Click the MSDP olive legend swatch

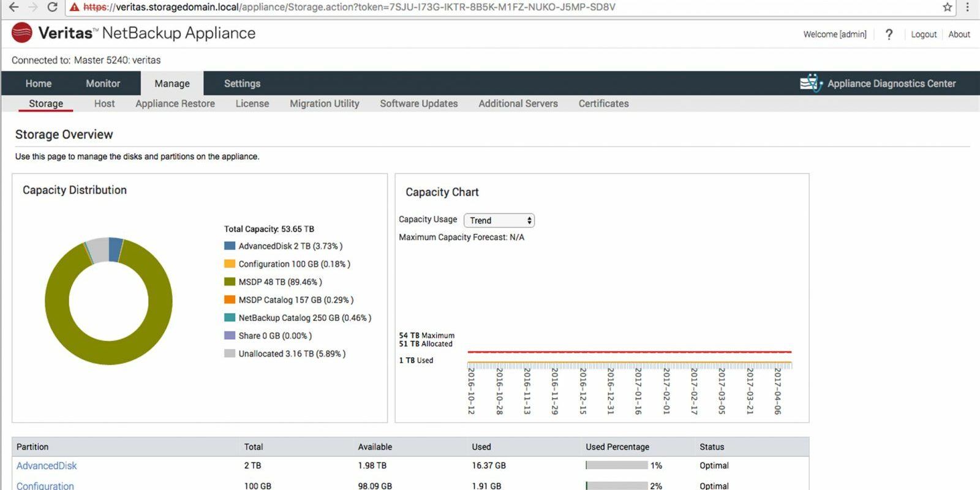point(230,282)
